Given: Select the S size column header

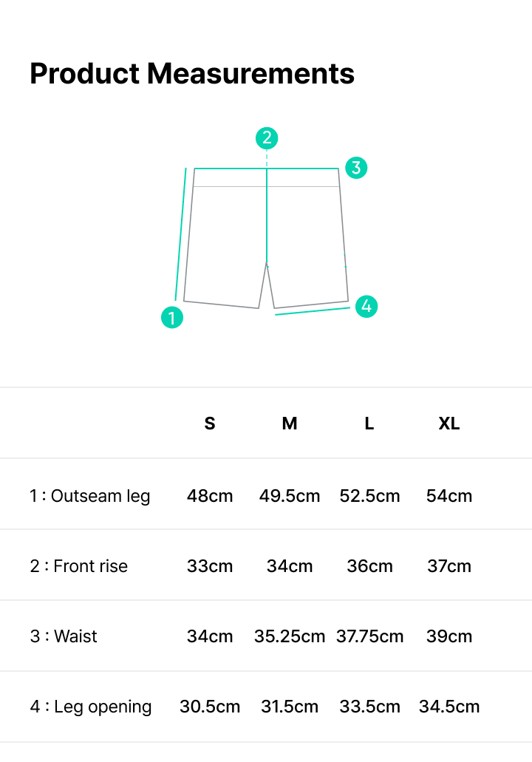Looking at the screenshot, I should click(x=210, y=423).
